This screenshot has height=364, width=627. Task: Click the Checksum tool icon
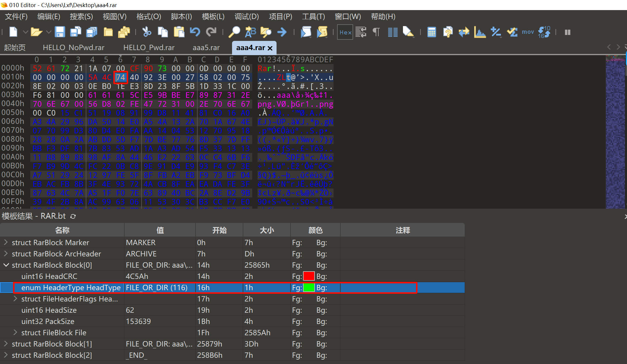coord(512,32)
